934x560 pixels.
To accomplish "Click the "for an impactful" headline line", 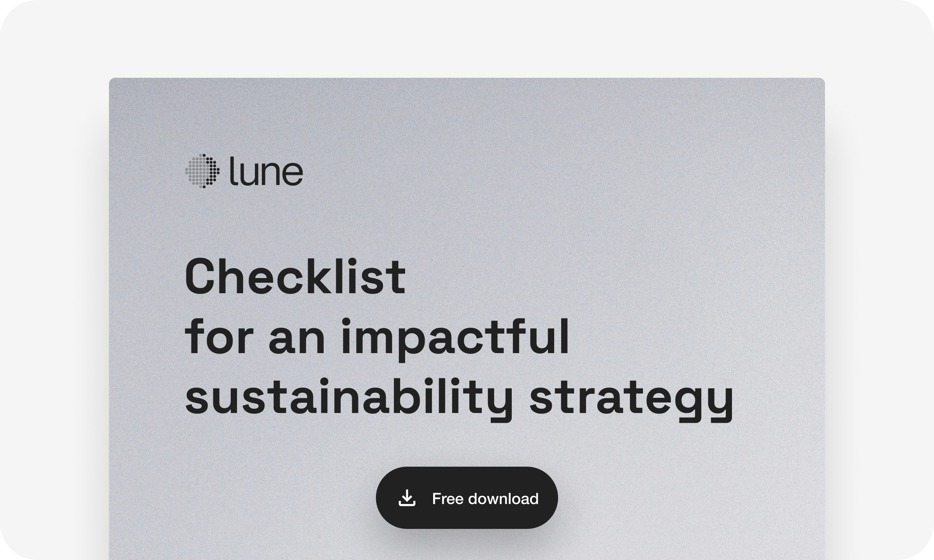I will point(377,338).
